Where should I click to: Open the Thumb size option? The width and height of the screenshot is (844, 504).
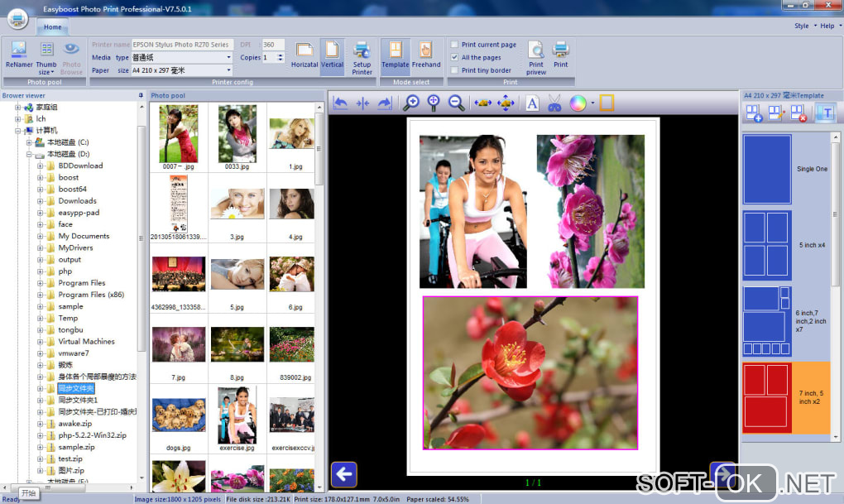pyautogui.click(x=46, y=58)
